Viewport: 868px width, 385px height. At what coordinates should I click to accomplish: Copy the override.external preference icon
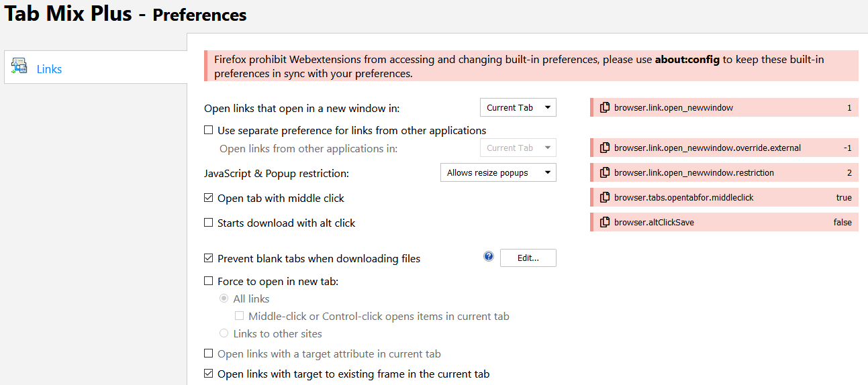click(x=605, y=148)
